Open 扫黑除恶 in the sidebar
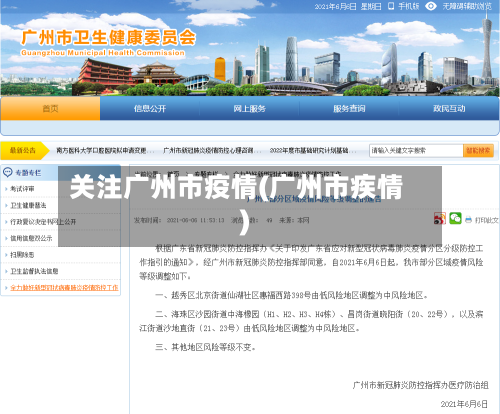The width and height of the screenshot is (500, 414). click(22, 255)
